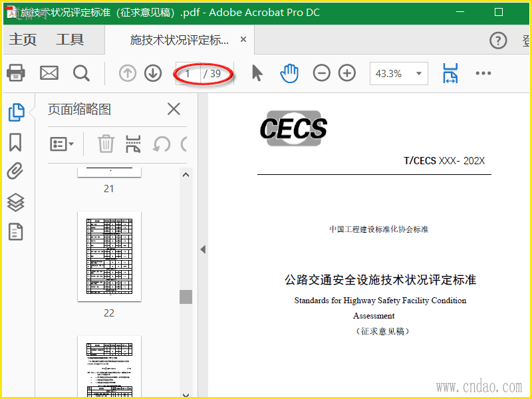Minimize the Acrobat window
Image resolution: width=532 pixels, height=399 pixels.
[460, 12]
